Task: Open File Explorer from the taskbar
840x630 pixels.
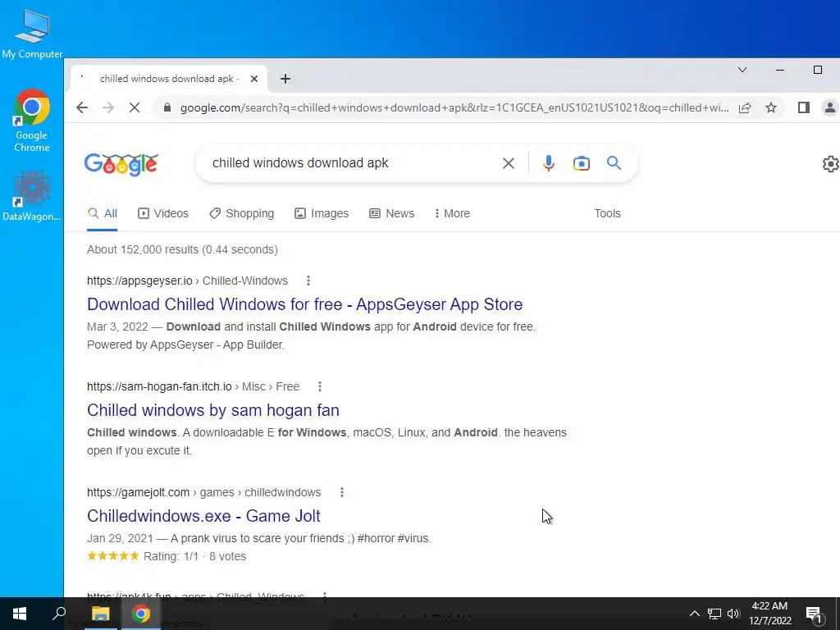Action: click(x=100, y=614)
